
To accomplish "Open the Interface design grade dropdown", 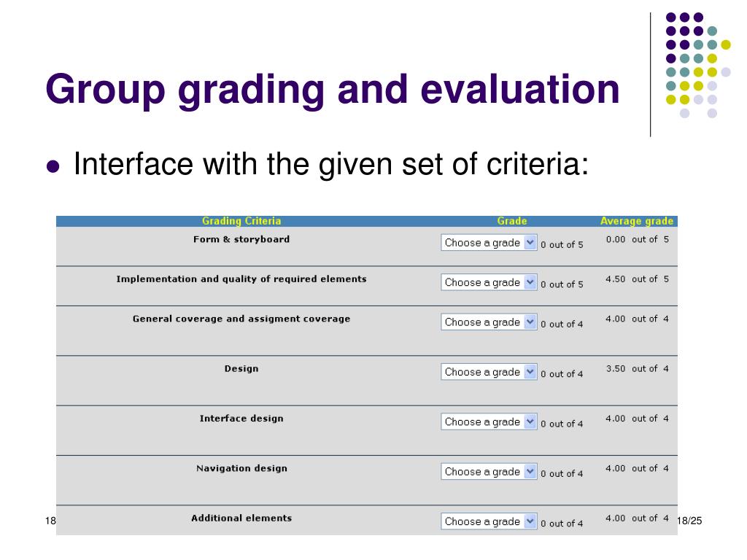I will click(x=489, y=422).
